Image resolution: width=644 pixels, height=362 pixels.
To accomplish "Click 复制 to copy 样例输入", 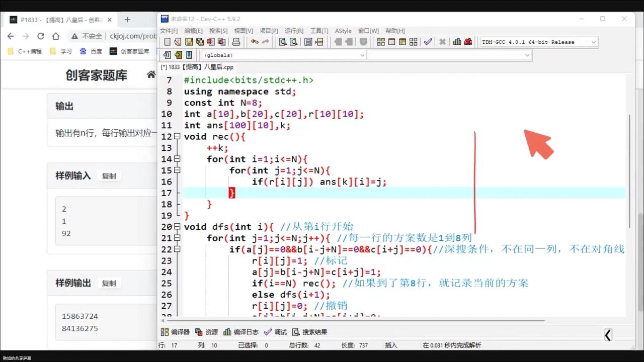I will pos(109,176).
